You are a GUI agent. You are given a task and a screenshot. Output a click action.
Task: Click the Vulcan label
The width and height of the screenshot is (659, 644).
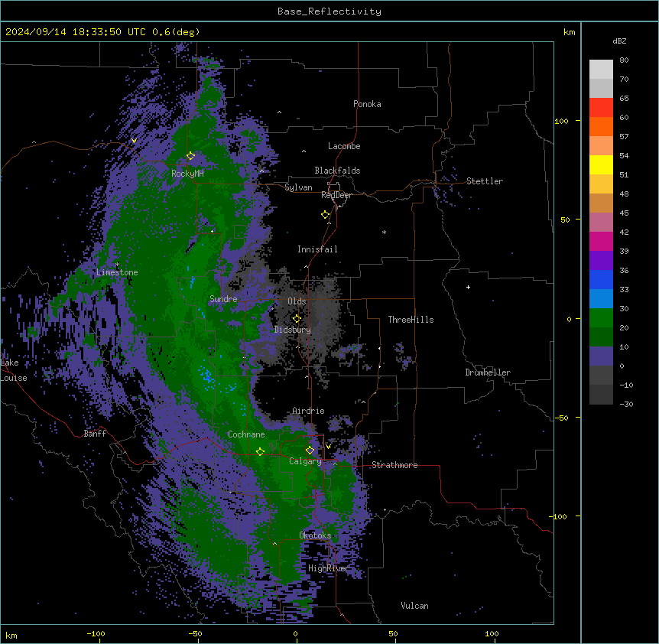(414, 606)
